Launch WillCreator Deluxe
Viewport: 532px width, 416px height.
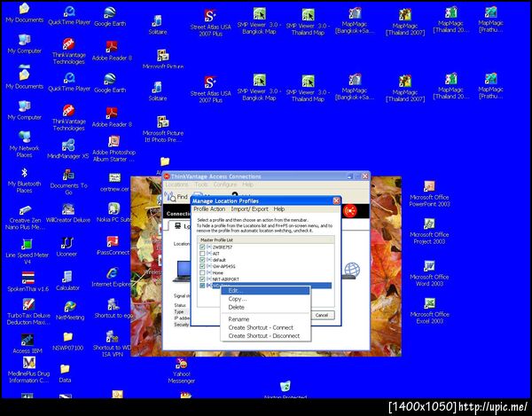pos(68,209)
